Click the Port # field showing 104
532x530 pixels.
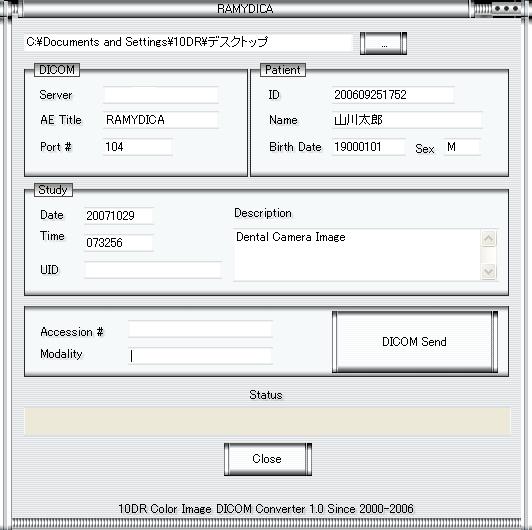coord(138,147)
